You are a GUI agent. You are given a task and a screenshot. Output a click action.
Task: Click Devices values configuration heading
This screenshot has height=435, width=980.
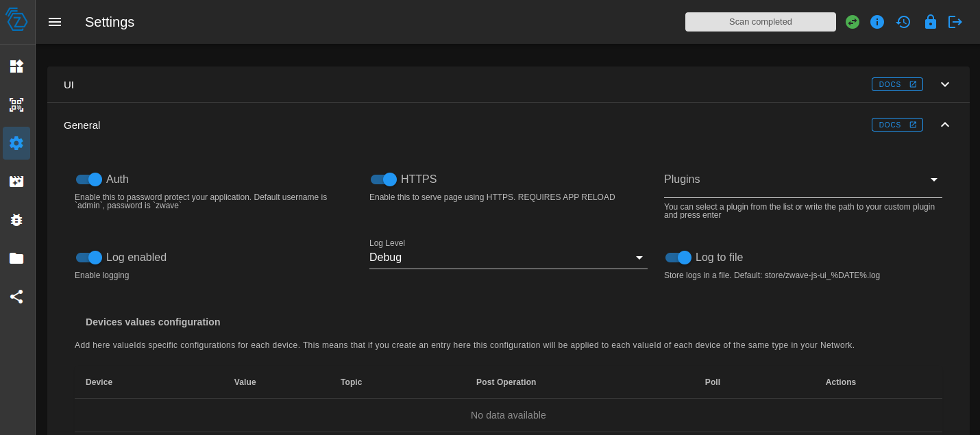click(153, 322)
